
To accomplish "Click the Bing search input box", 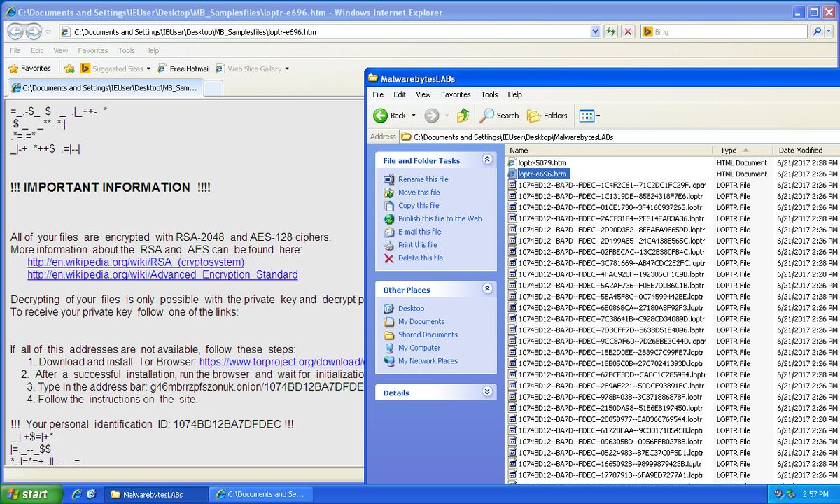I will pyautogui.click(x=724, y=31).
